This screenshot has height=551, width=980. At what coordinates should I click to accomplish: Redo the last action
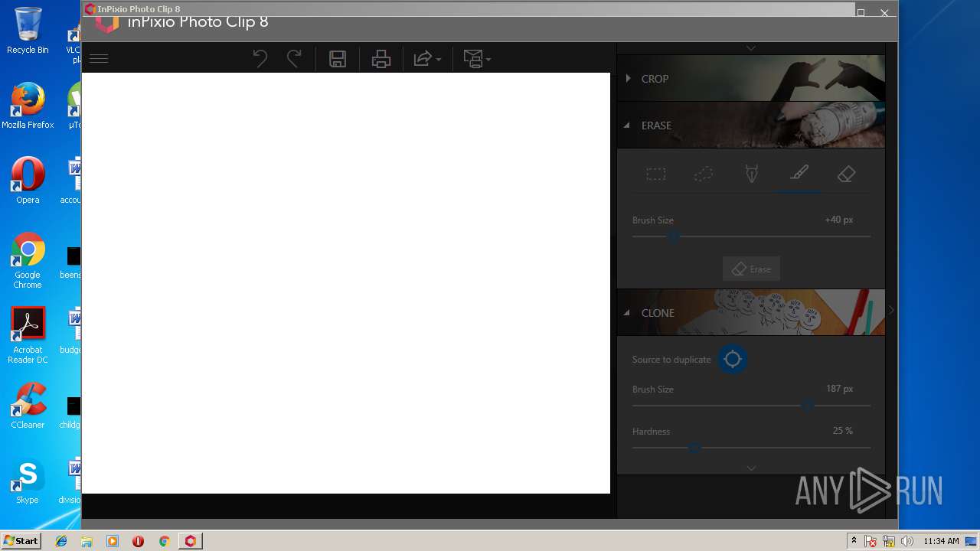[x=294, y=58]
